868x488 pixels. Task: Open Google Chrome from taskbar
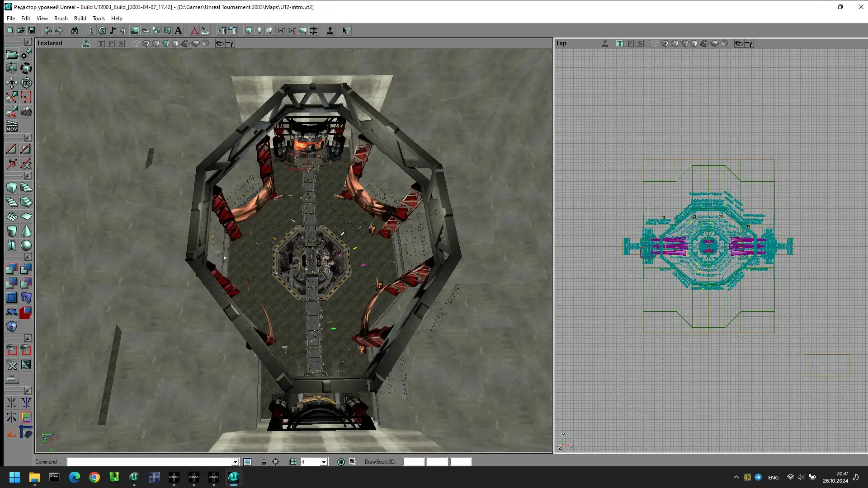tap(94, 477)
